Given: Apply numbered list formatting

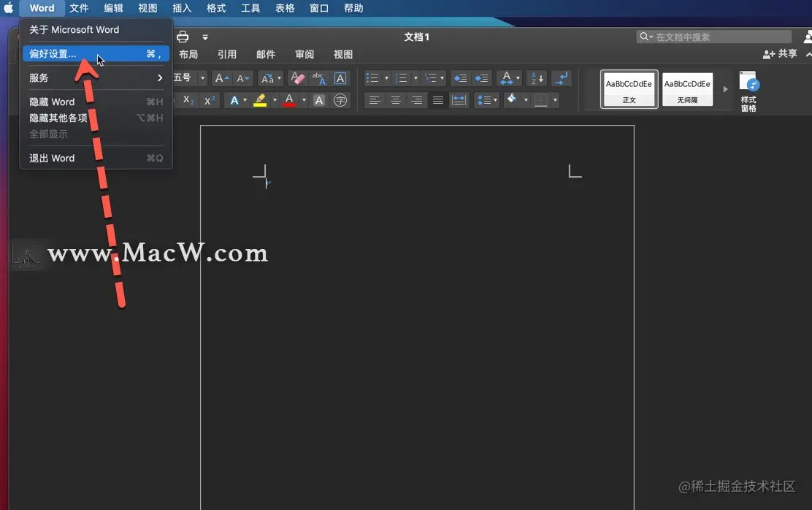Looking at the screenshot, I should click(402, 78).
